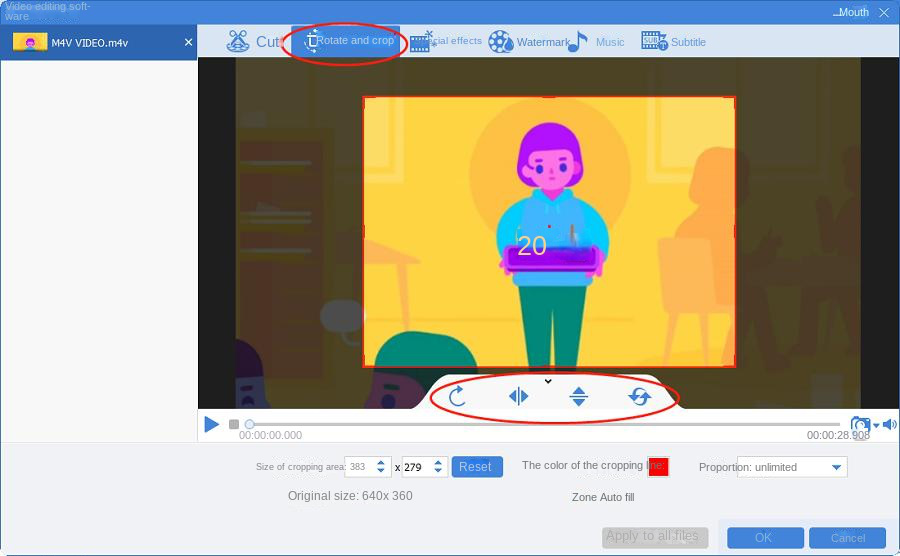900x556 pixels.
Task: Click the rotate clockwise icon
Action: [x=457, y=396]
